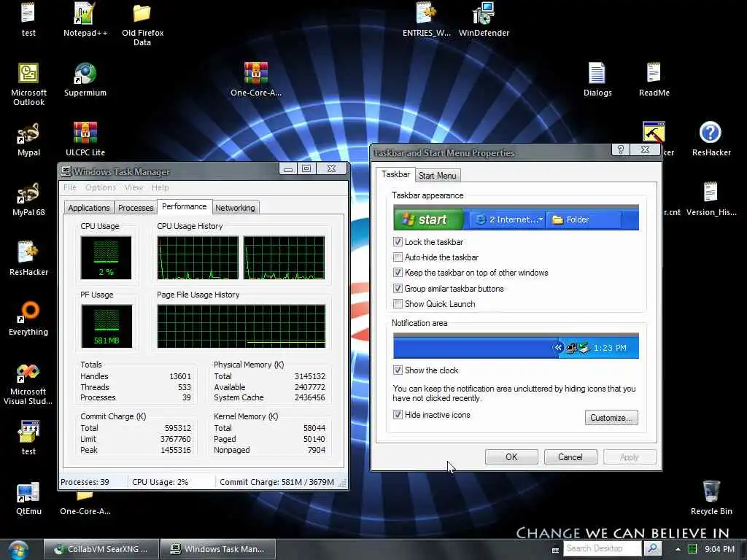This screenshot has width=747, height=560.
Task: Open Task Manager File menu
Action: pyautogui.click(x=69, y=187)
